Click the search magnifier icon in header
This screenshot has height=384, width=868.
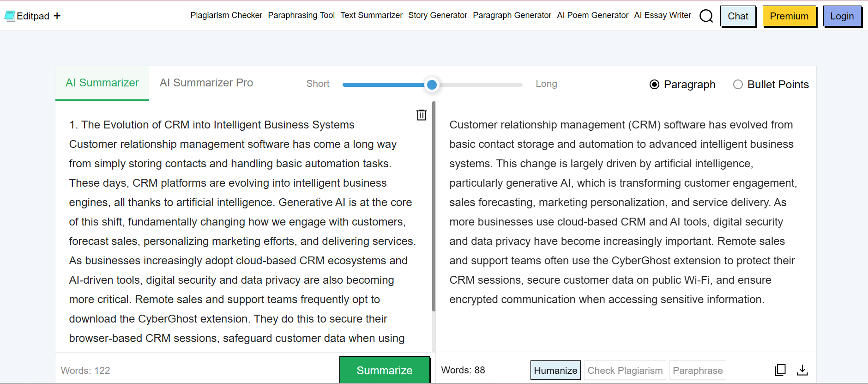706,16
